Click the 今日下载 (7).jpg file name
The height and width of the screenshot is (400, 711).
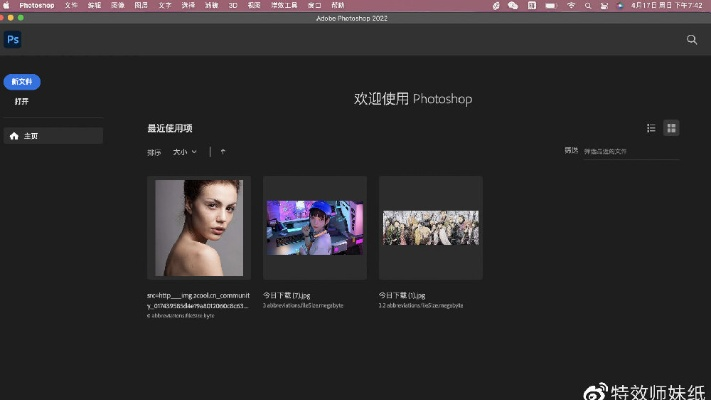point(287,295)
